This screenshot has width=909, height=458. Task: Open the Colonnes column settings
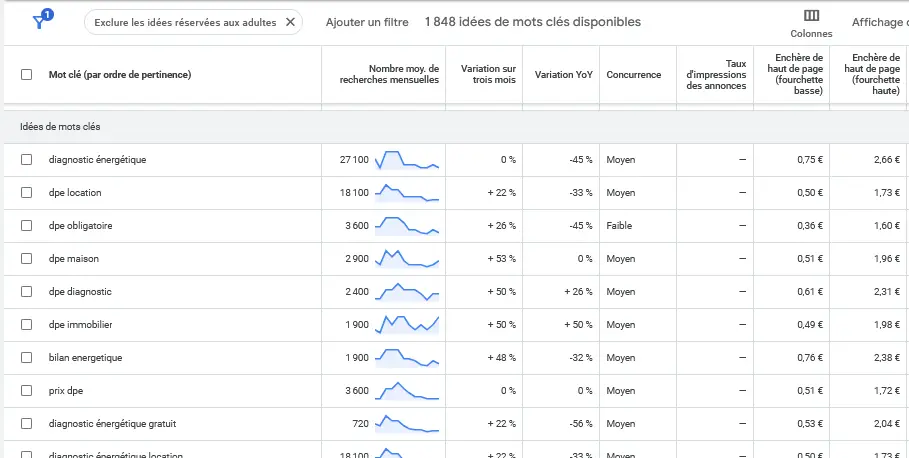click(811, 22)
